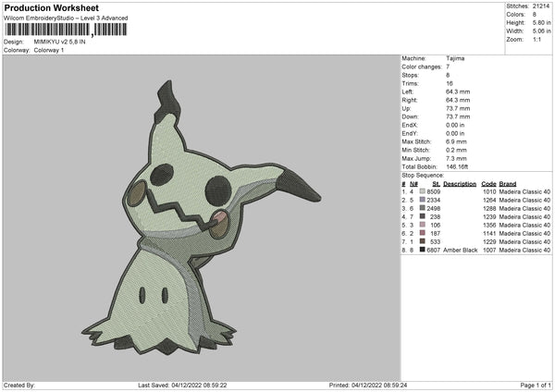Select the Brand column header
555x392 pixels.
(508, 184)
